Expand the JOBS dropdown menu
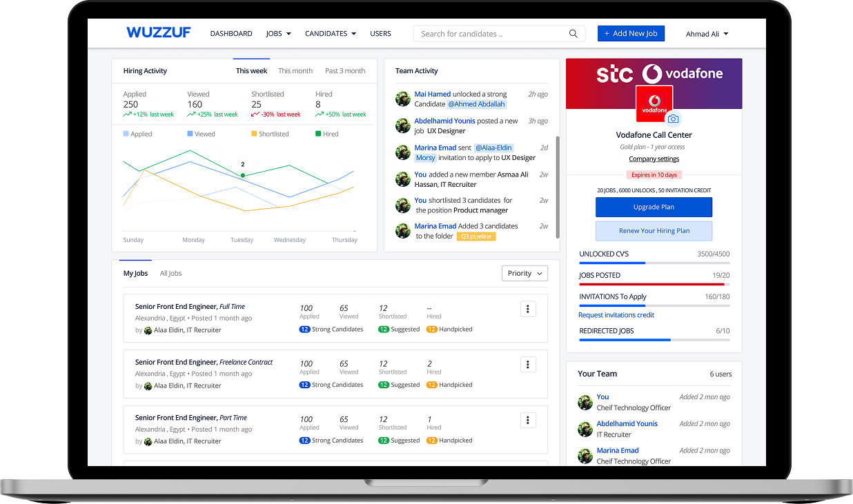853x504 pixels. [x=278, y=34]
